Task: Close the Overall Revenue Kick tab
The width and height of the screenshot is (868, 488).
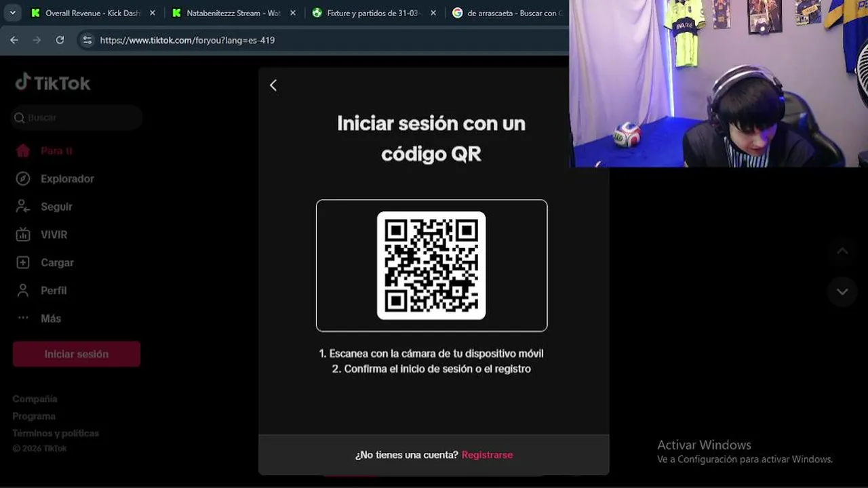Action: pos(153,13)
